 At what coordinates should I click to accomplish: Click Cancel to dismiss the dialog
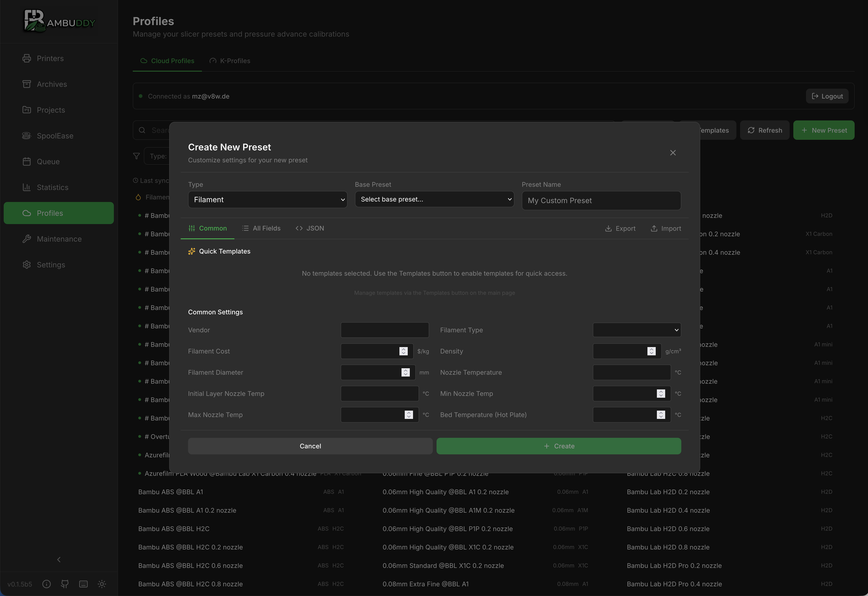tap(310, 446)
